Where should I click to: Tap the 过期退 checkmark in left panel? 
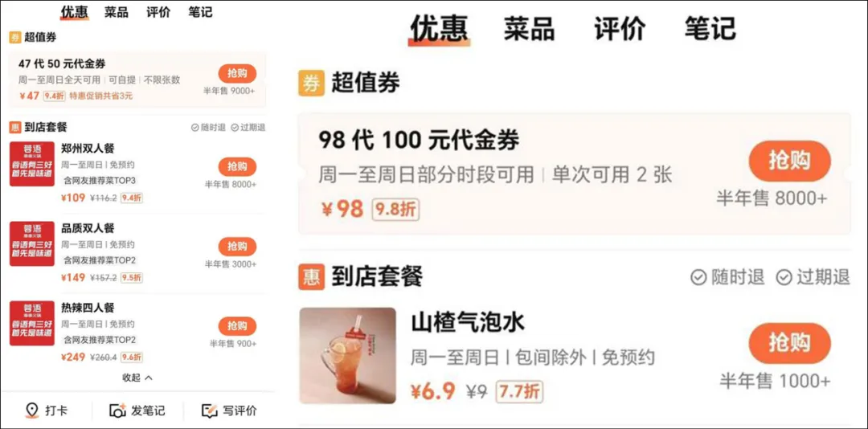235,128
